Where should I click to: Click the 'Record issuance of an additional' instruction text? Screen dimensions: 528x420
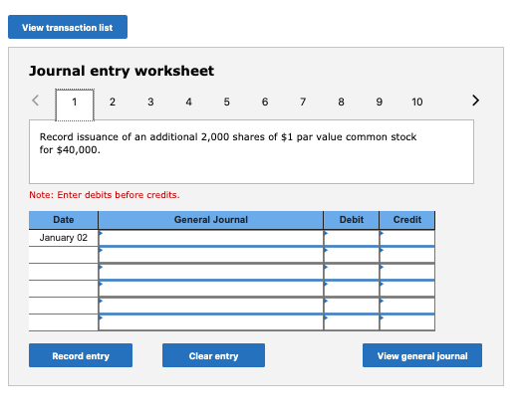[x=228, y=143]
